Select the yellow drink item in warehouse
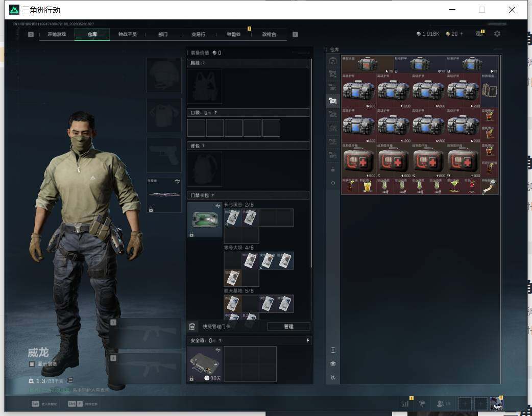This screenshot has height=416, width=532. pyautogui.click(x=368, y=186)
